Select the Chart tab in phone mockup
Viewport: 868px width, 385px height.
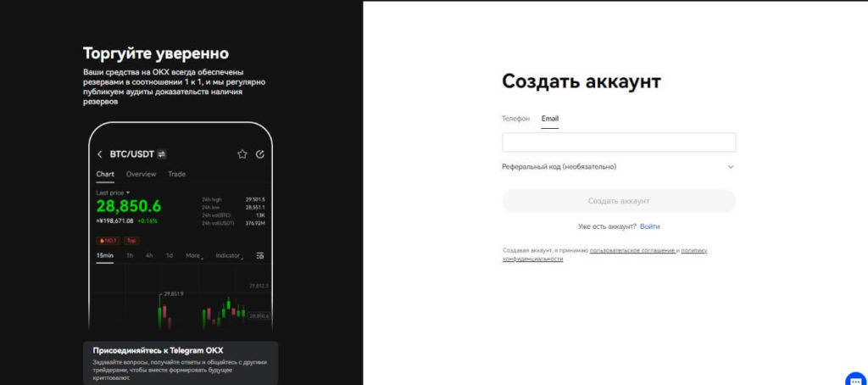pyautogui.click(x=105, y=174)
